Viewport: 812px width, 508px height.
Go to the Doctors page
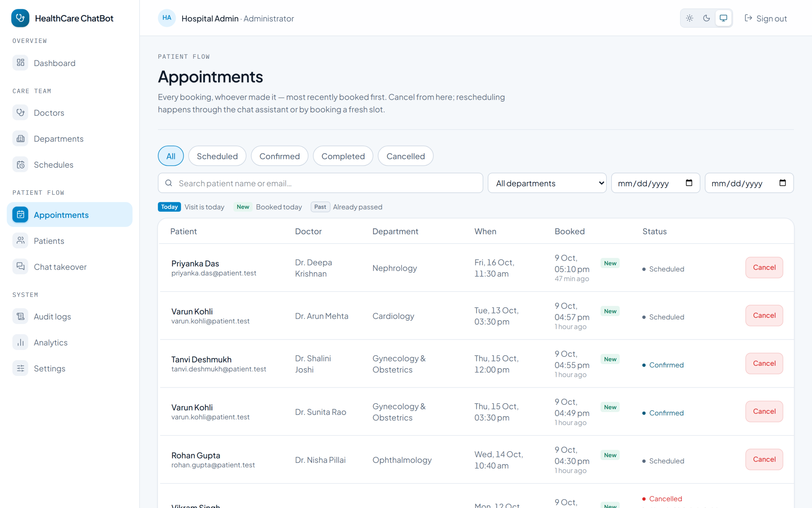69,112
